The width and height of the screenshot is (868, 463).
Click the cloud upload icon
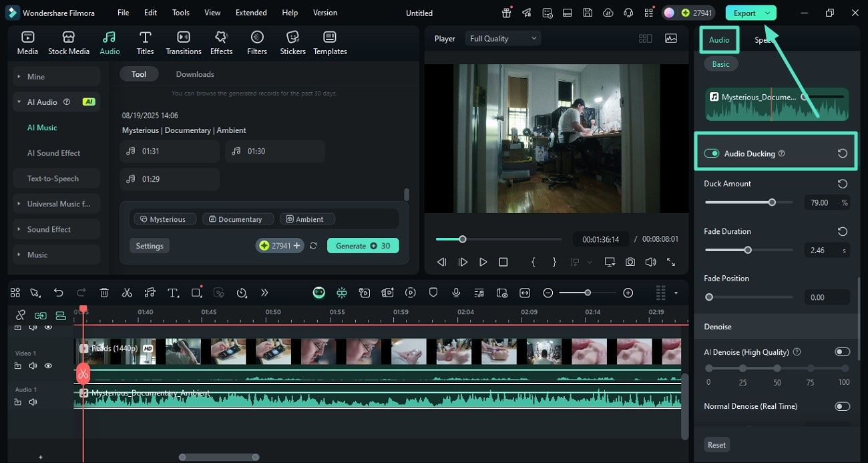point(608,13)
